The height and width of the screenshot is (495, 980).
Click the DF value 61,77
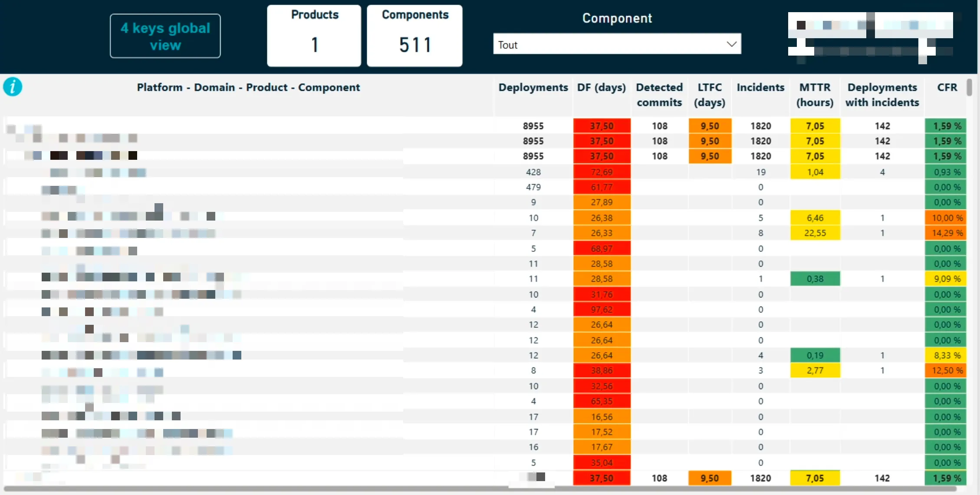click(602, 187)
